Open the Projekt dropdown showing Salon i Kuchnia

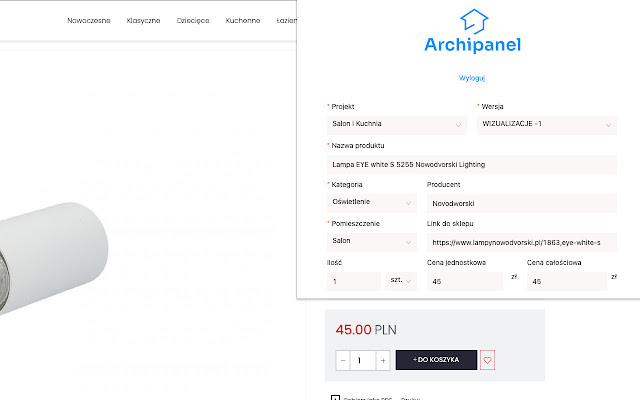click(396, 124)
